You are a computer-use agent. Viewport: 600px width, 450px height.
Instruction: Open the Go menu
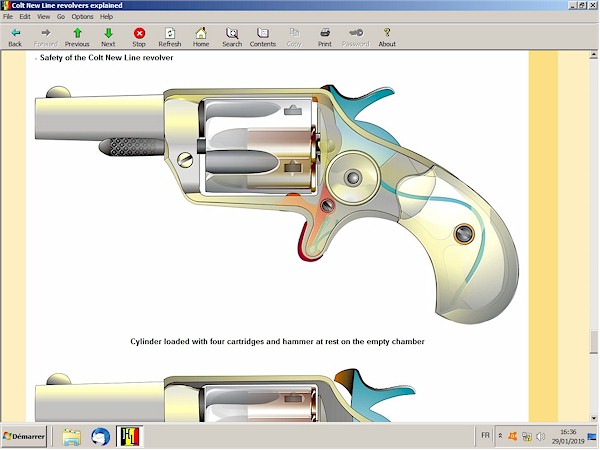[61, 16]
